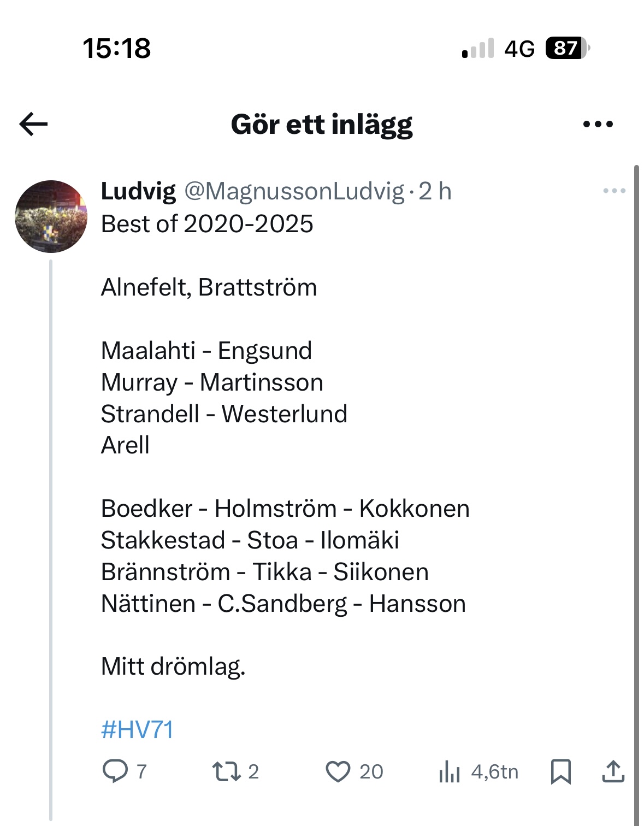The height and width of the screenshot is (826, 644).
Task: Tap the share upload icon
Action: click(613, 771)
